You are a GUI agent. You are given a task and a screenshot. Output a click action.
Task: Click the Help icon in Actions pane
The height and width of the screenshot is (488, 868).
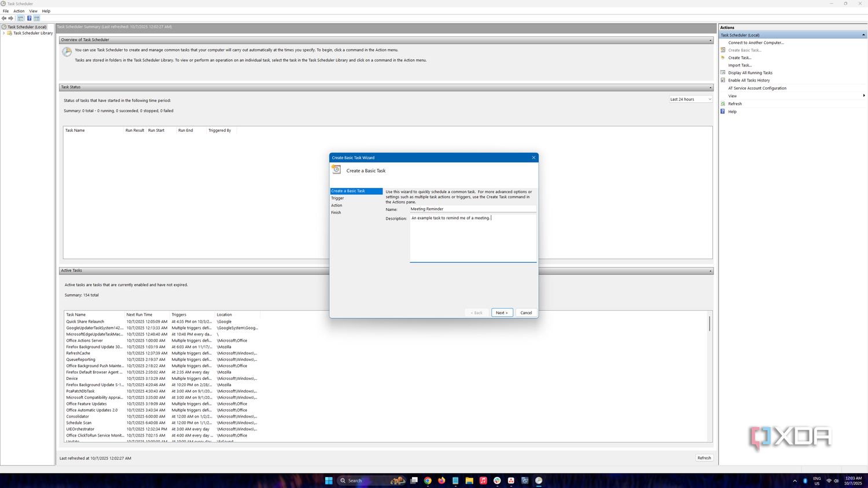723,111
